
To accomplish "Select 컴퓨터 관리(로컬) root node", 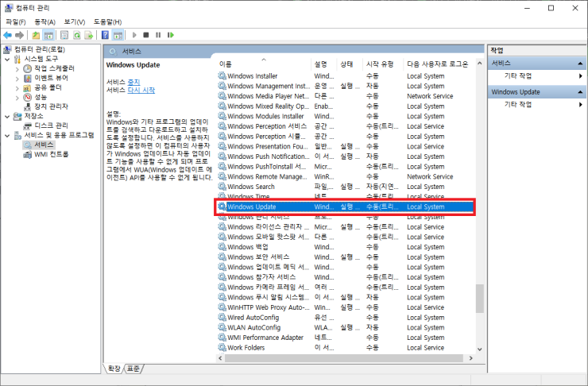I will [x=40, y=49].
